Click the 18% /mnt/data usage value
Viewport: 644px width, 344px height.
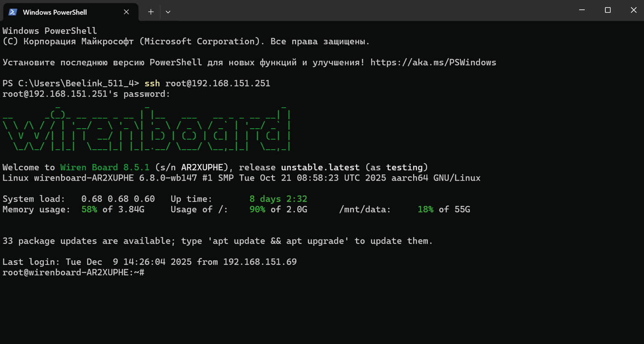pyautogui.click(x=425, y=209)
